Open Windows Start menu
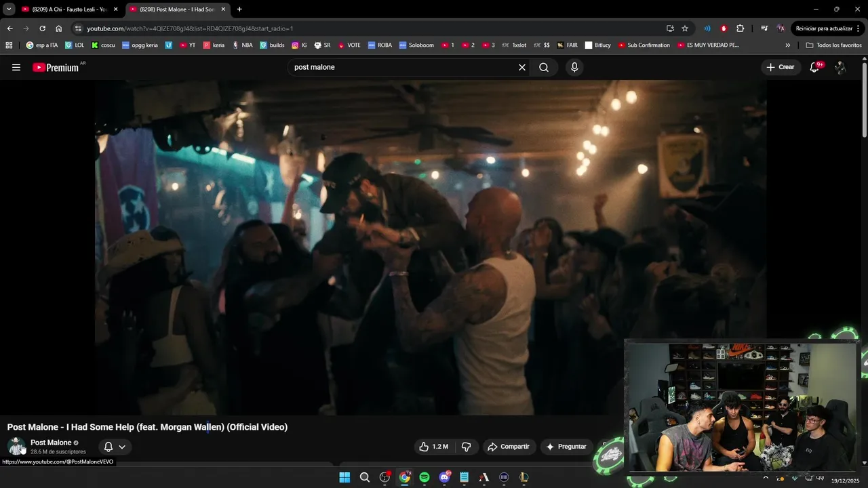Screen dimensions: 868x488 pos(344,477)
